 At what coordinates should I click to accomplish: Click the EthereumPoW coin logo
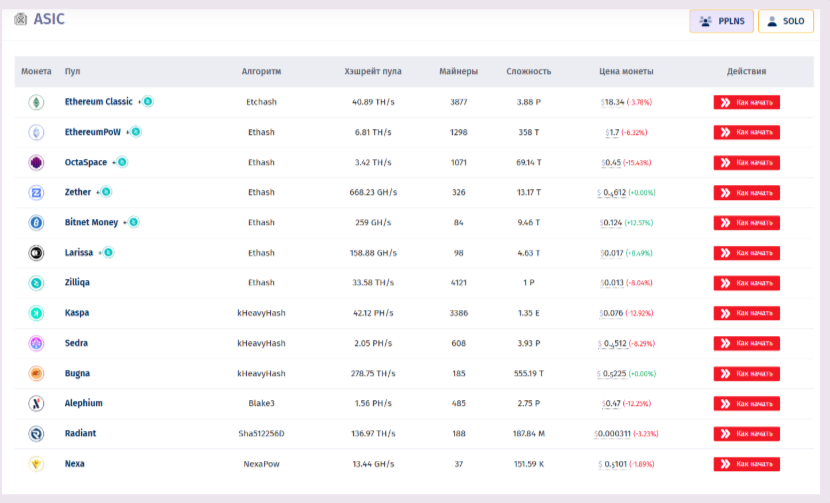36,132
